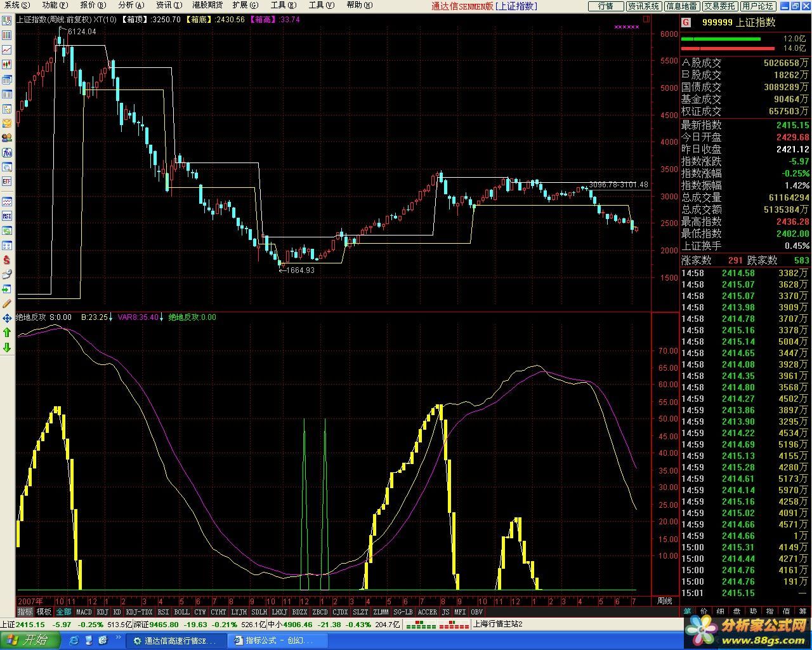Image resolution: width=812 pixels, height=650 pixels.
Task: Select the ACCER indicator tab
Action: [x=427, y=612]
